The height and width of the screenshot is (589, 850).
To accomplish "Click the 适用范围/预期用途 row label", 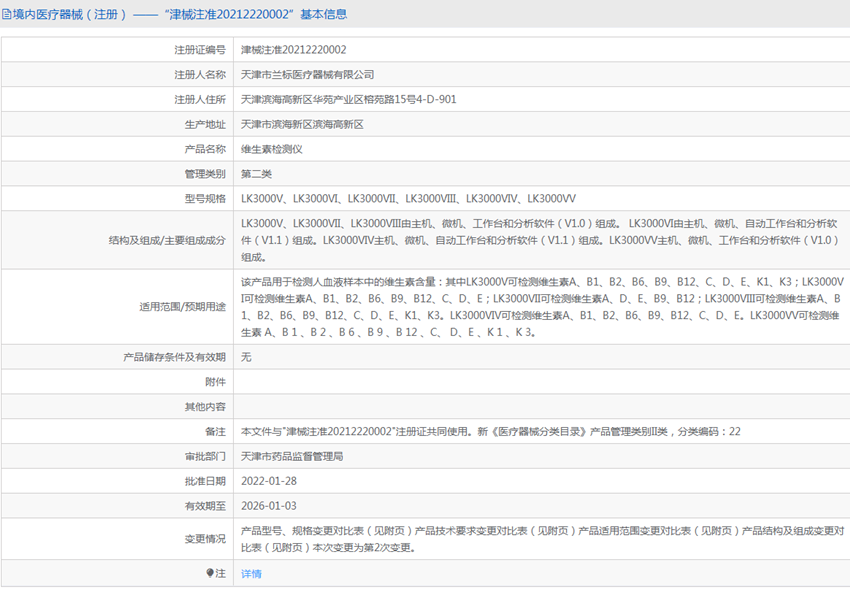I will point(182,307).
